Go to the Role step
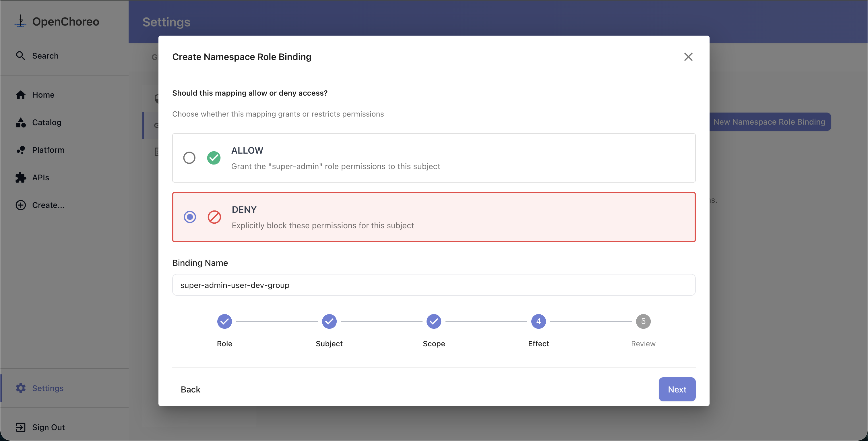Image resolution: width=868 pixels, height=441 pixels. click(x=224, y=321)
